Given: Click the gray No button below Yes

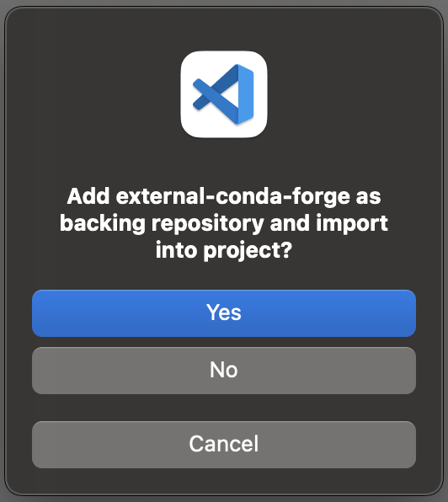Looking at the screenshot, I should tap(224, 371).
